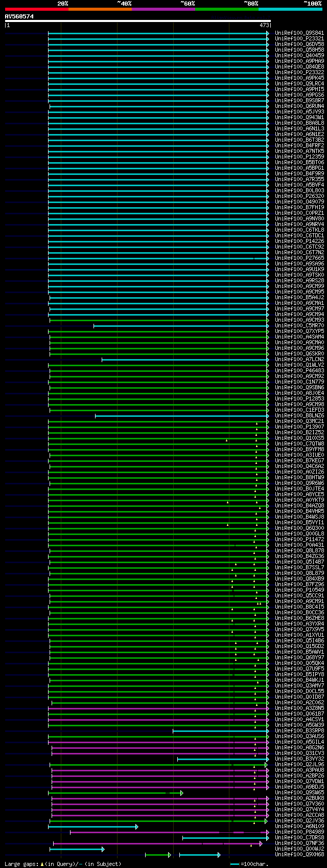Click the white query sequence ruler bar
Screen dimensions: 327x868
pos(137,21)
